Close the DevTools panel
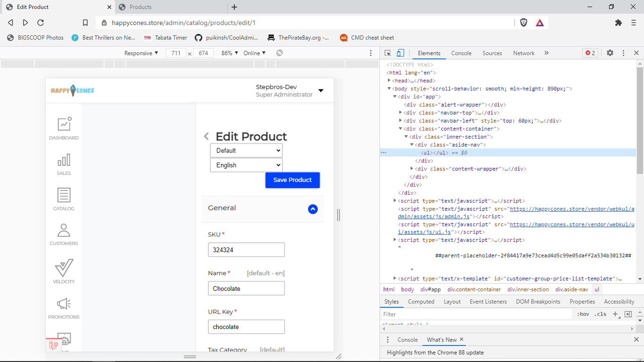644x362 pixels. click(x=636, y=53)
